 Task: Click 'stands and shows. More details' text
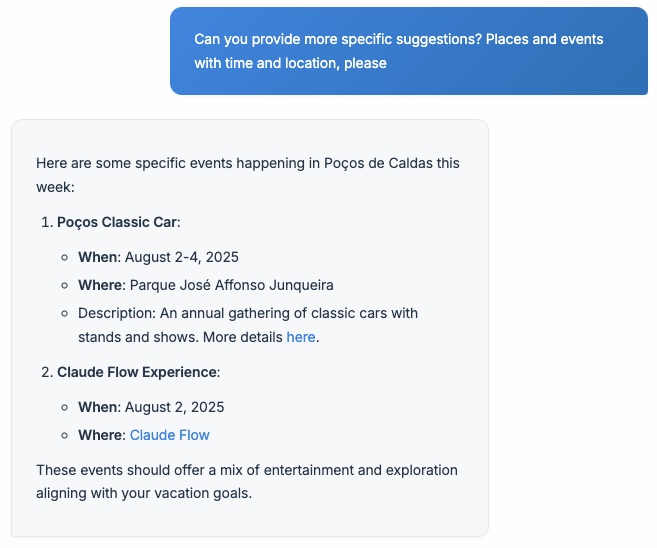coord(180,337)
